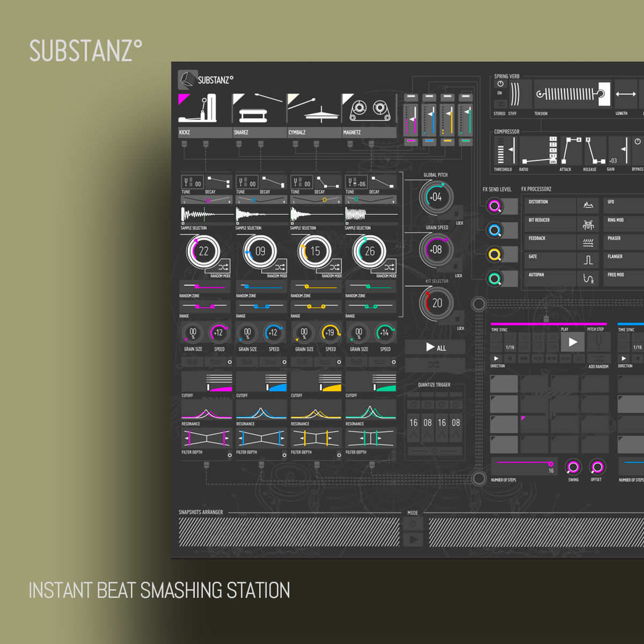The width and height of the screenshot is (644, 644).
Task: Click the Kickz tune tuning fork box
Action: [x=192, y=182]
